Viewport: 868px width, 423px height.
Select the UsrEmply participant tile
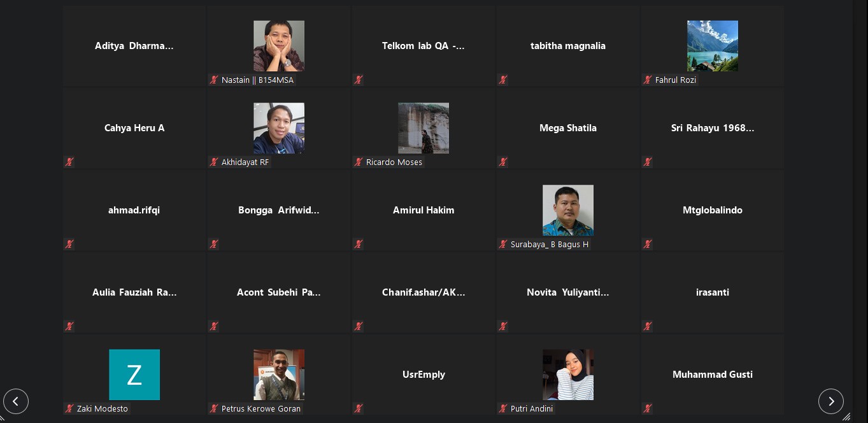[423, 375]
